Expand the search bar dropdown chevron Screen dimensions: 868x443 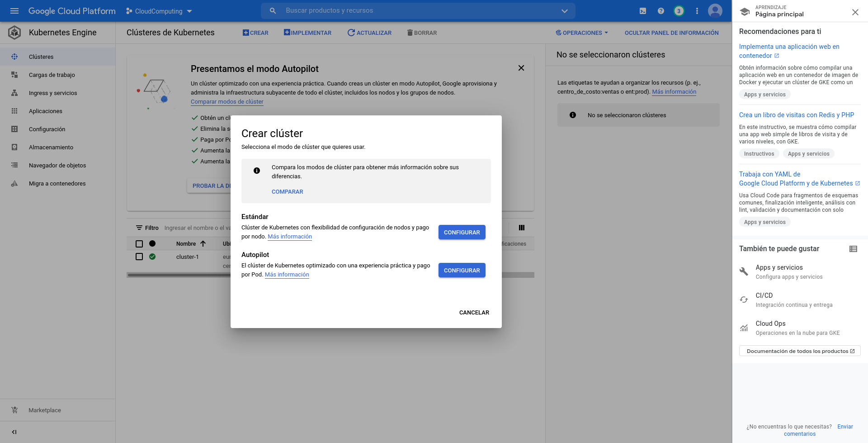(x=564, y=11)
